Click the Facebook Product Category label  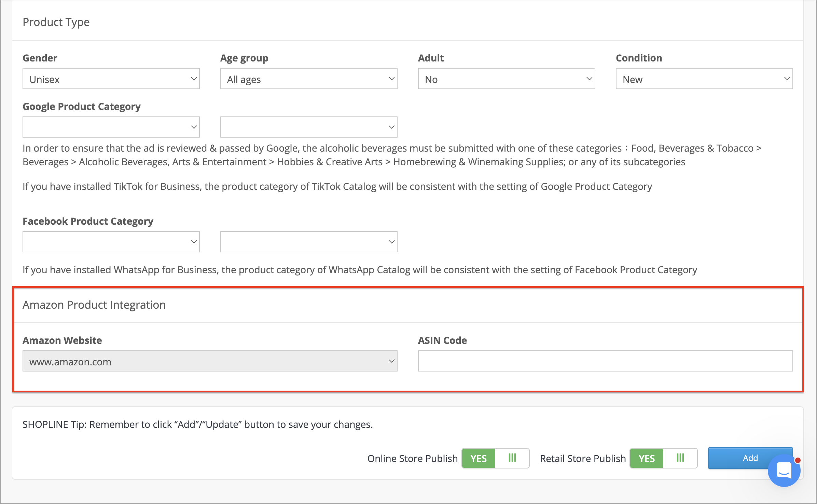[x=88, y=221]
